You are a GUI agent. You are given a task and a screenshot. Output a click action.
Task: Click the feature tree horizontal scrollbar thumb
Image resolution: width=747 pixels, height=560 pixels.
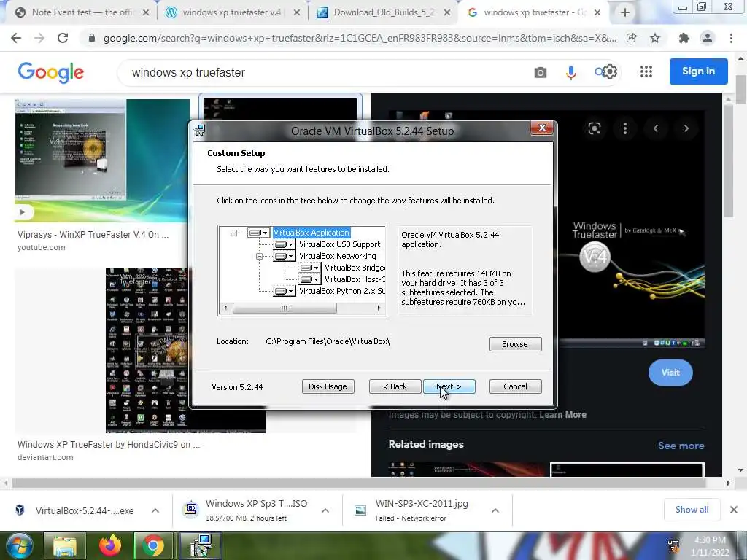point(285,308)
